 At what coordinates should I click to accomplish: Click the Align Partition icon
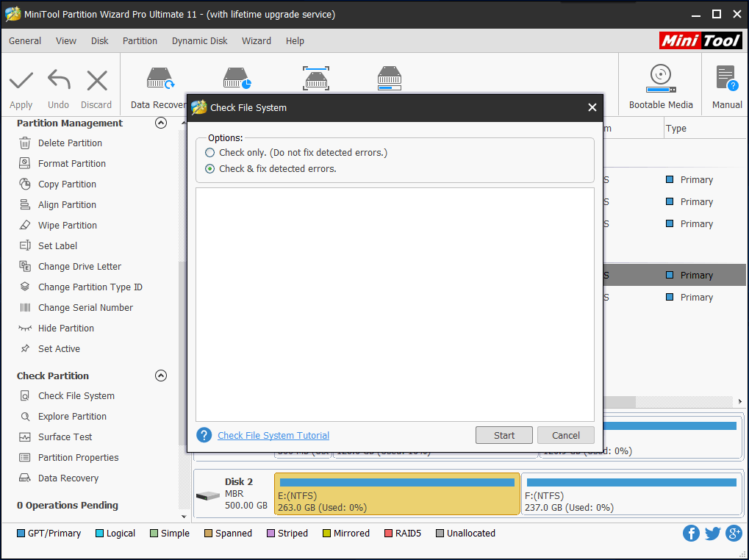point(25,204)
